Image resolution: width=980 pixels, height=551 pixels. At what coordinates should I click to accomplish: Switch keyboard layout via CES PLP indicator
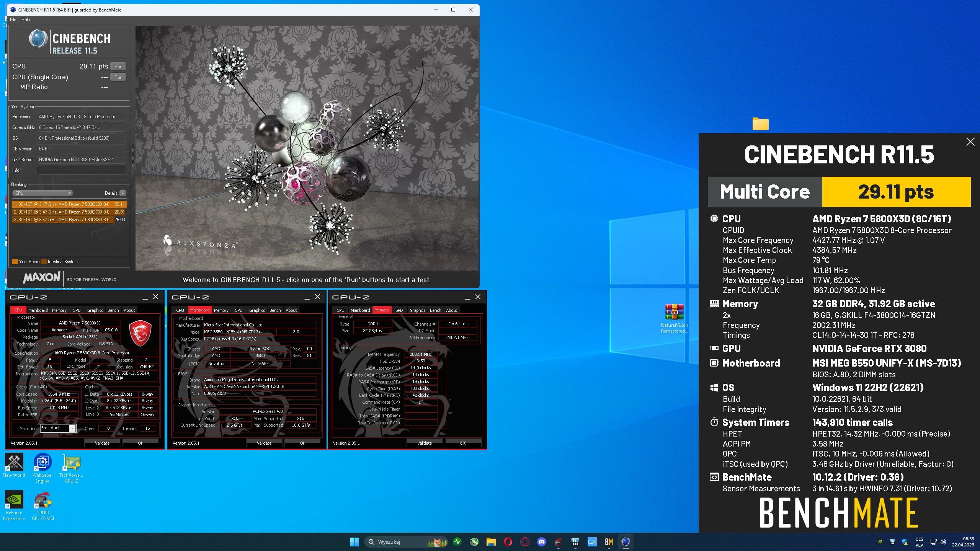tap(919, 542)
